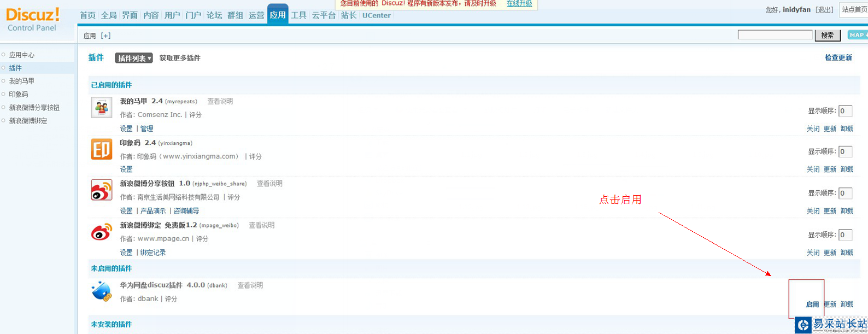Open the 内容 top menu

(151, 15)
